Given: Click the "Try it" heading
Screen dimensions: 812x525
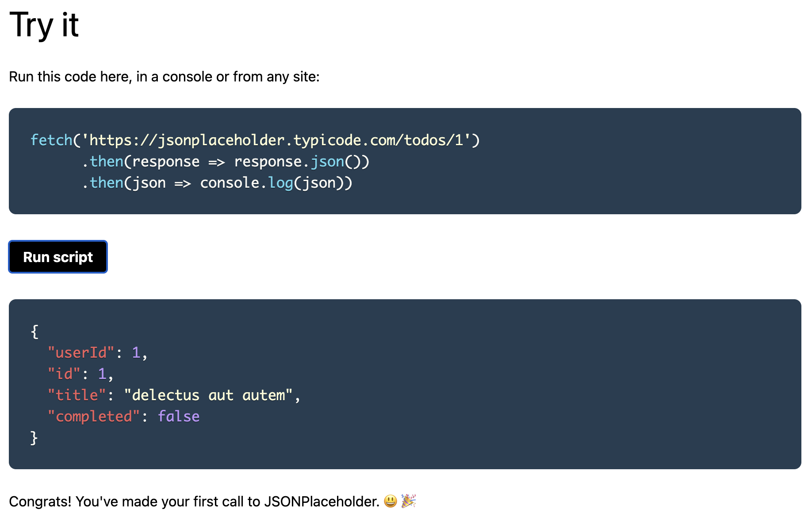Looking at the screenshot, I should [x=44, y=25].
